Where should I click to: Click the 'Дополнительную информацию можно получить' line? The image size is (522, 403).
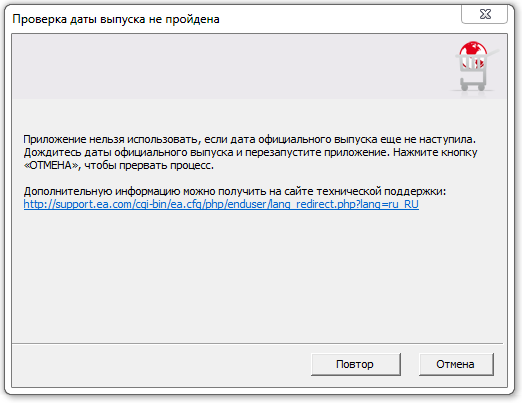[234, 191]
